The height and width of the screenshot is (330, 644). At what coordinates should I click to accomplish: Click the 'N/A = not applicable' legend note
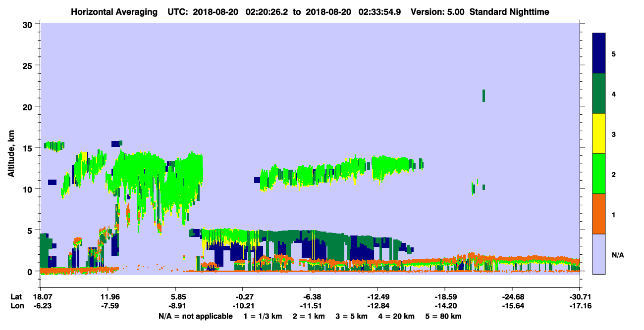pyautogui.click(x=195, y=316)
